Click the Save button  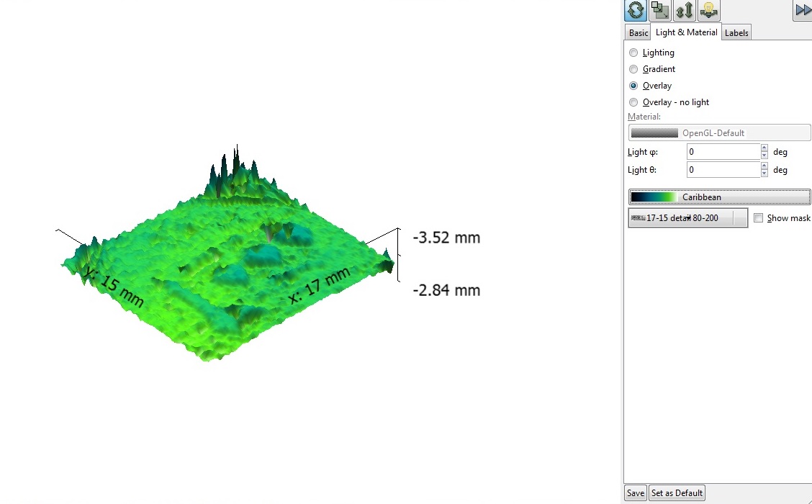[x=636, y=492]
